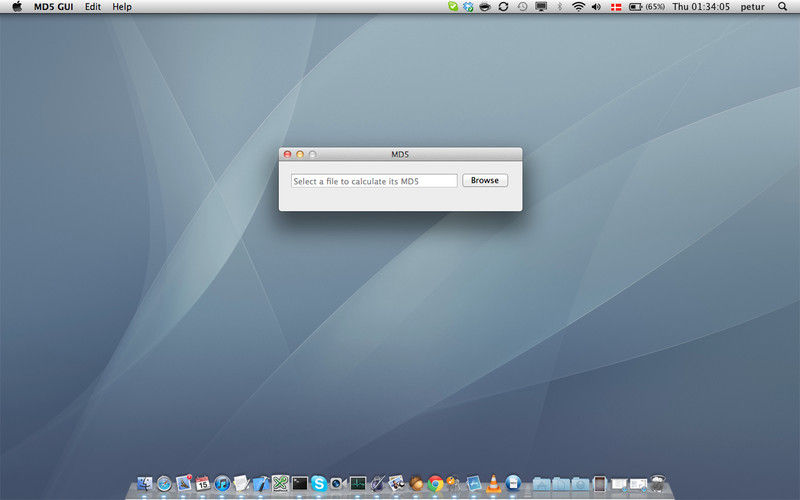Screen dimensions: 800x500
Task: Open the Bluetooth menu bar icon
Action: [x=559, y=7]
